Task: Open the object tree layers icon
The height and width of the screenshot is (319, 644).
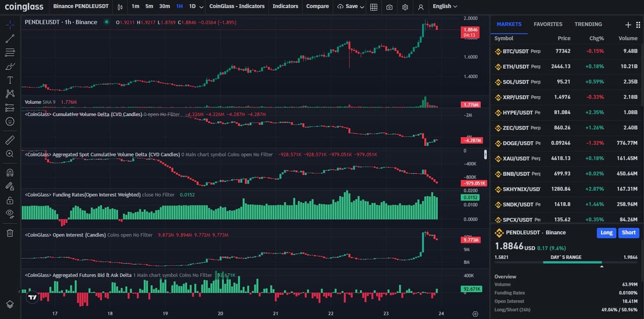Action: coord(10,304)
